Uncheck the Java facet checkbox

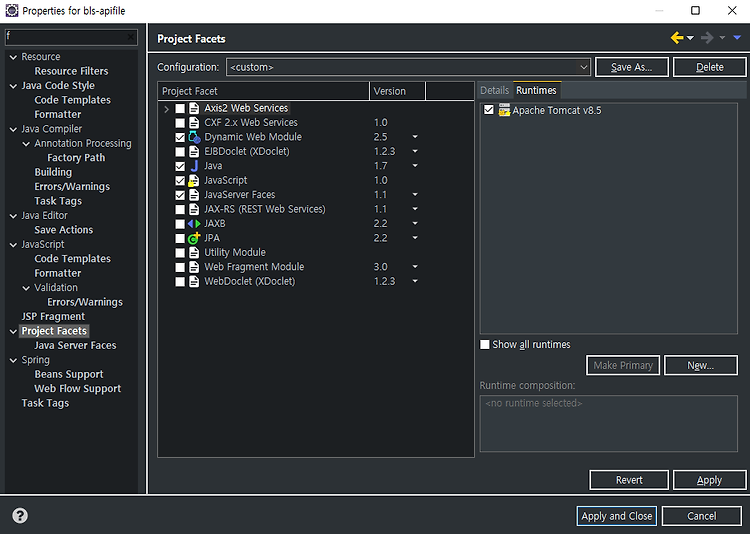[180, 166]
